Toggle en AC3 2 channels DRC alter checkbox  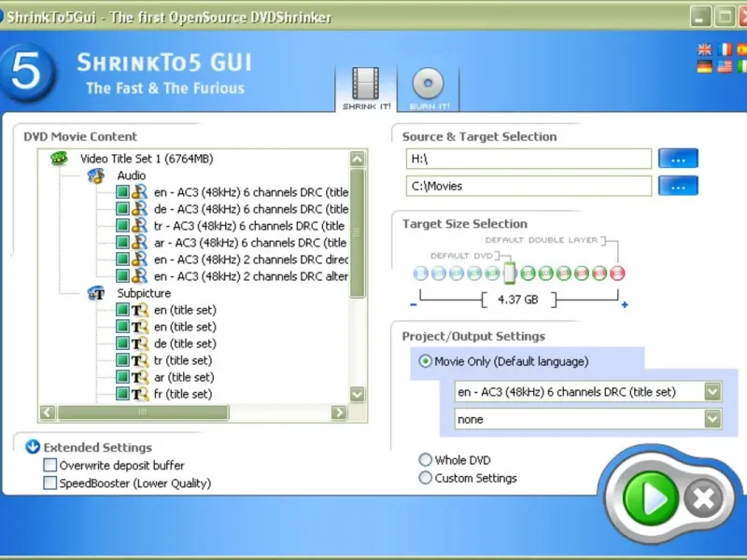click(122, 275)
